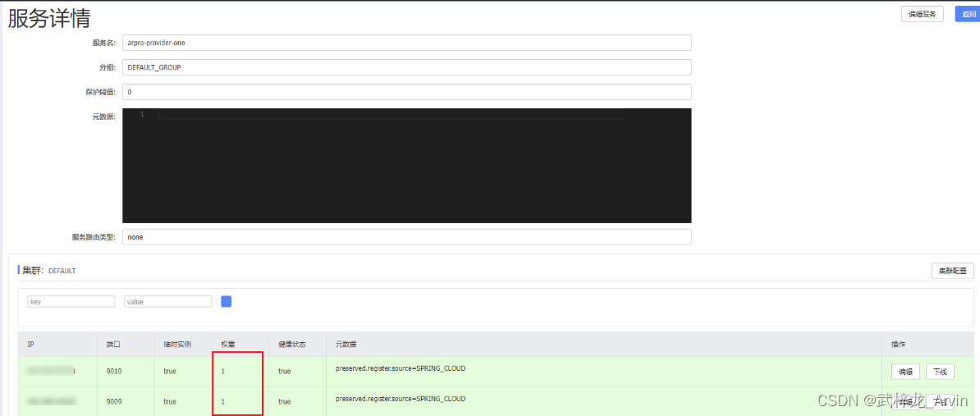Click the 集群: DEFAULT heading
The height and width of the screenshot is (416, 980).
(x=48, y=271)
